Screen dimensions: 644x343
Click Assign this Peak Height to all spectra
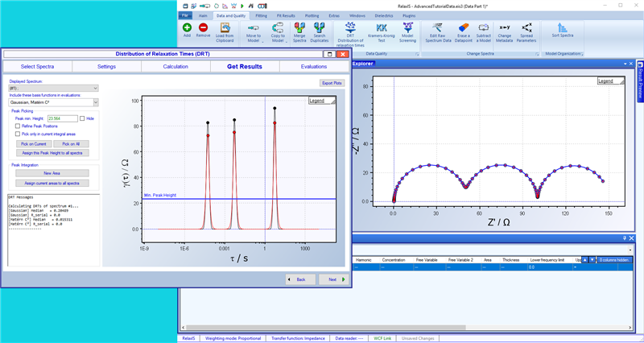click(x=52, y=153)
